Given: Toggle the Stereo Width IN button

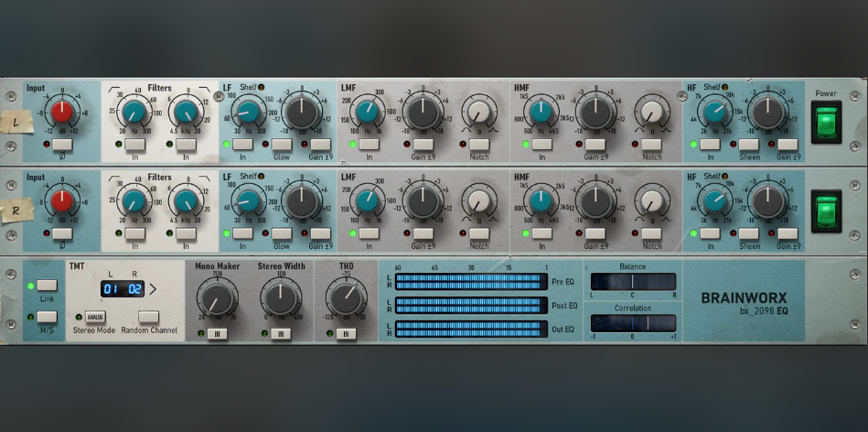Looking at the screenshot, I should 281,334.
